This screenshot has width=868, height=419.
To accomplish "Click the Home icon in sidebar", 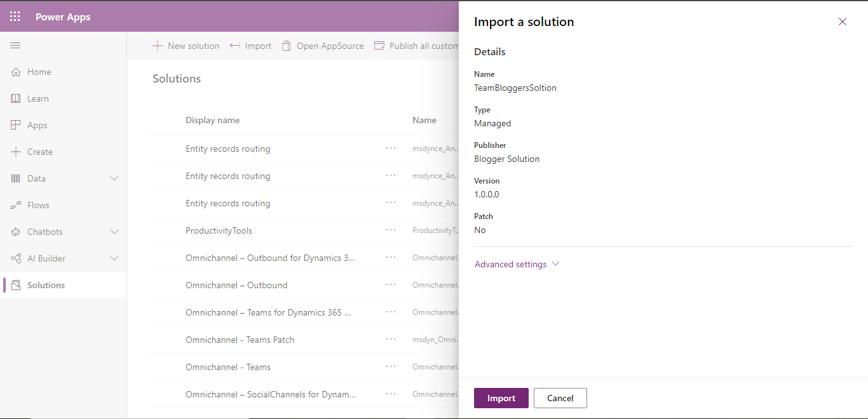I will coord(16,72).
